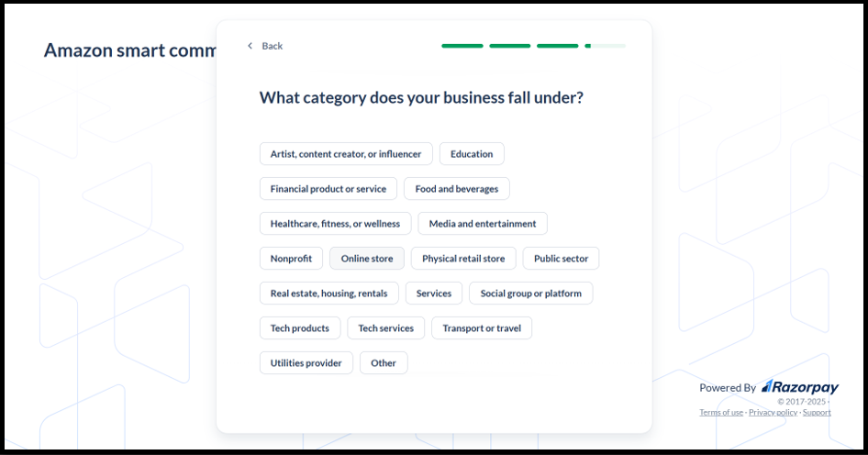Choose Artist, content creator, or influencer
868x455 pixels.
click(x=346, y=154)
